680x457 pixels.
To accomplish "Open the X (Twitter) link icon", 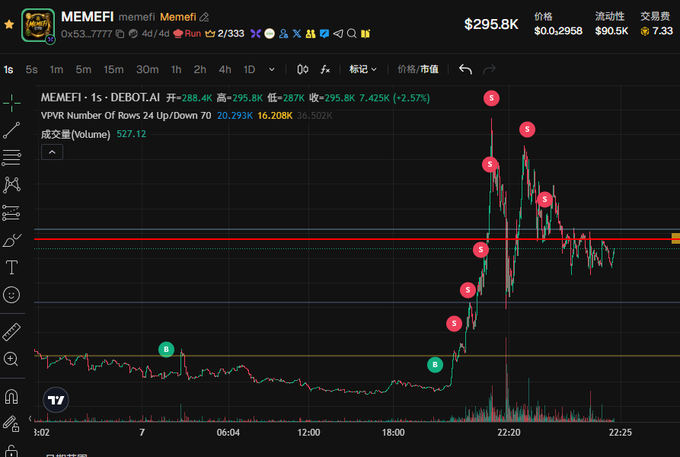I will click(297, 34).
